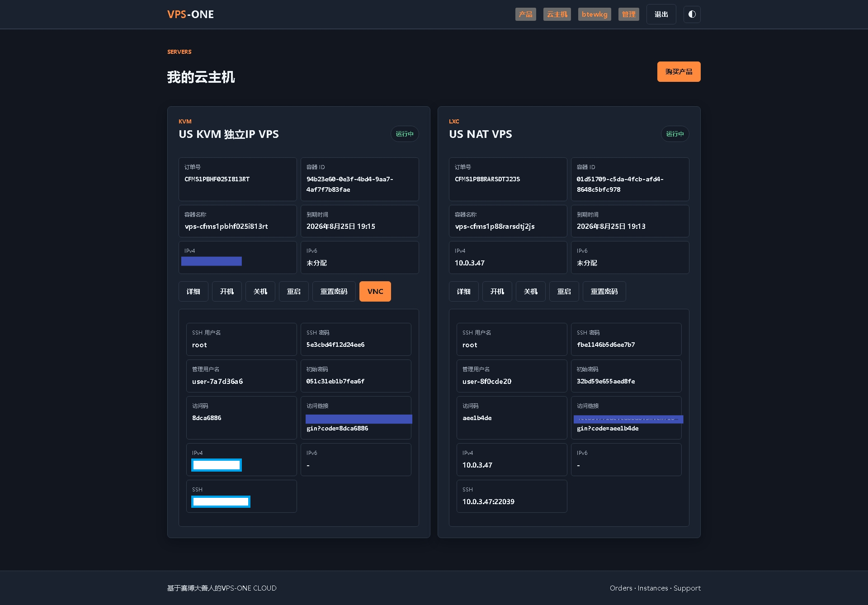Select SSH address 10.0.3.47:22039

[x=488, y=501]
